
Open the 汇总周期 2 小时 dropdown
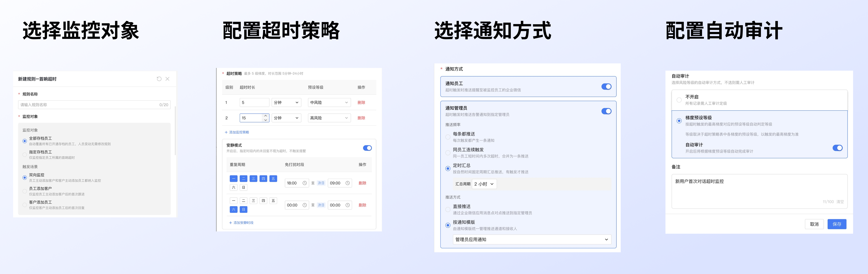[x=484, y=184]
